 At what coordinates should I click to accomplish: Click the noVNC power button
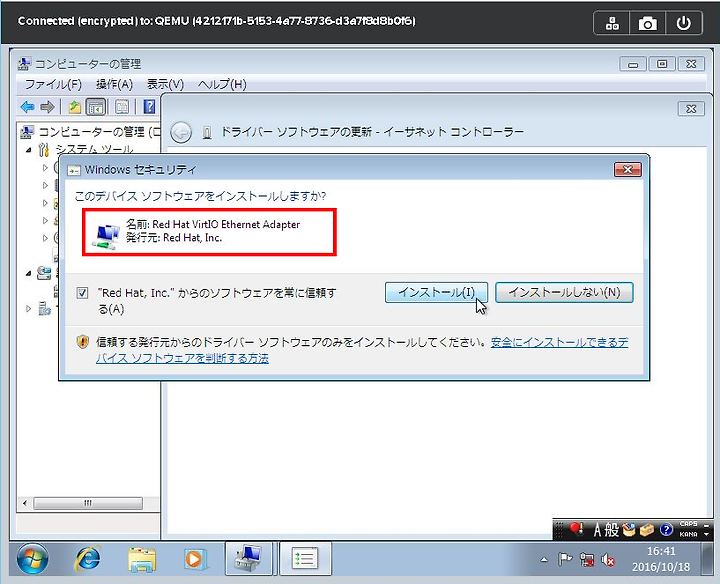pyautogui.click(x=683, y=23)
